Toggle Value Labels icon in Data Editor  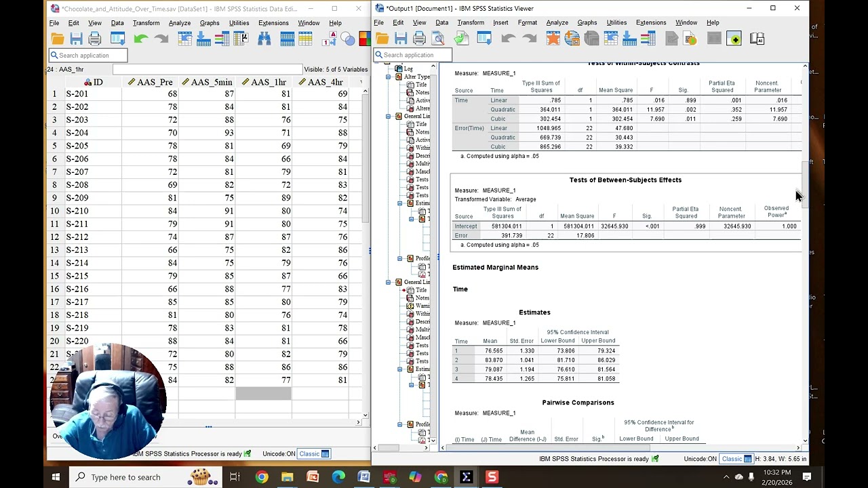[330, 39]
